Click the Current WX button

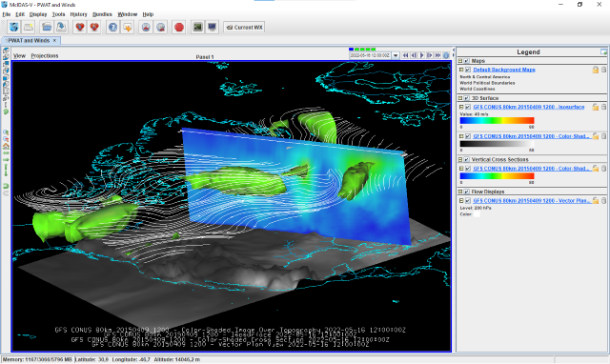coord(244,28)
